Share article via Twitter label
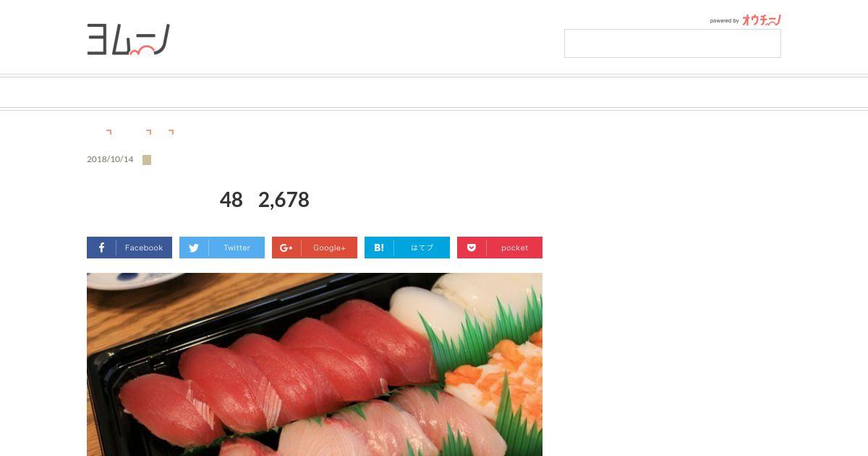 pos(237,248)
